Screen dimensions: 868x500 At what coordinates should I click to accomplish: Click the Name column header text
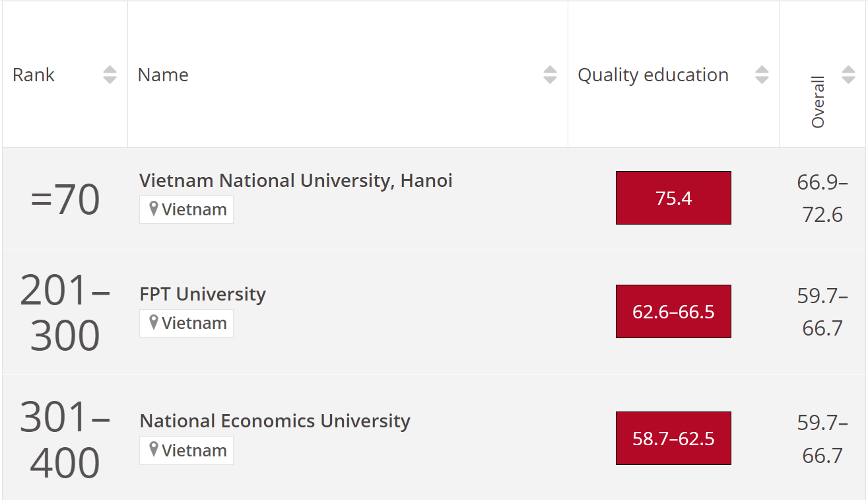click(x=163, y=75)
